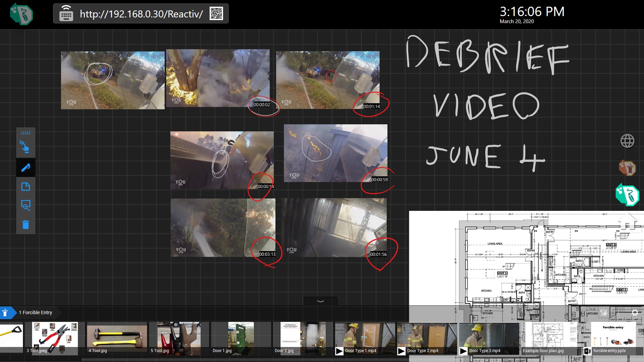The height and width of the screenshot is (362, 644).
Task: Open forcible-entry.pptx presentation
Action: tap(613, 338)
